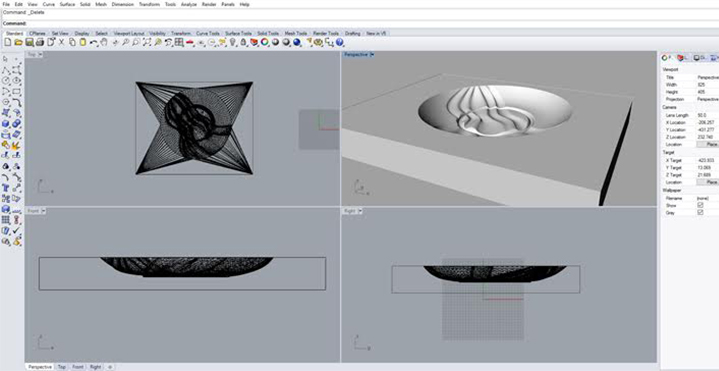The height and width of the screenshot is (371, 719).
Task: Click the Lens Length value 50.0
Action: (x=702, y=115)
